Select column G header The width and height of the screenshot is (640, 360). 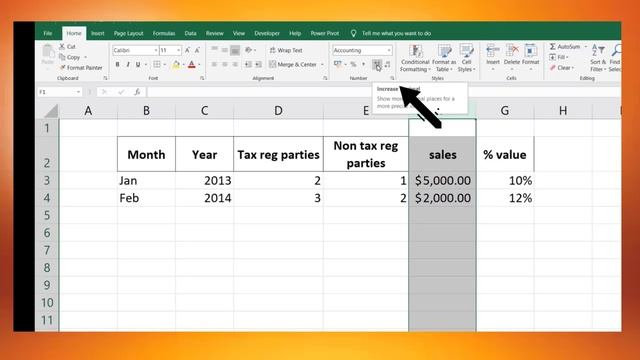click(505, 111)
